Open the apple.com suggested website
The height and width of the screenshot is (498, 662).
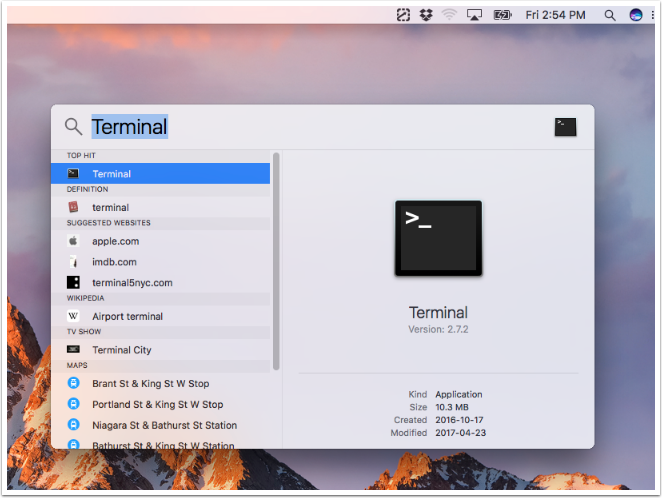click(x=160, y=241)
